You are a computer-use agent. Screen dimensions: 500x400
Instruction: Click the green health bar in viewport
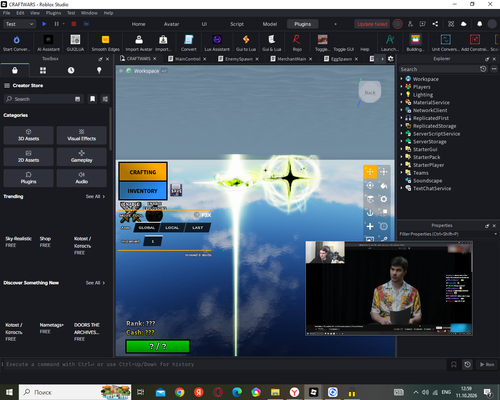158,346
